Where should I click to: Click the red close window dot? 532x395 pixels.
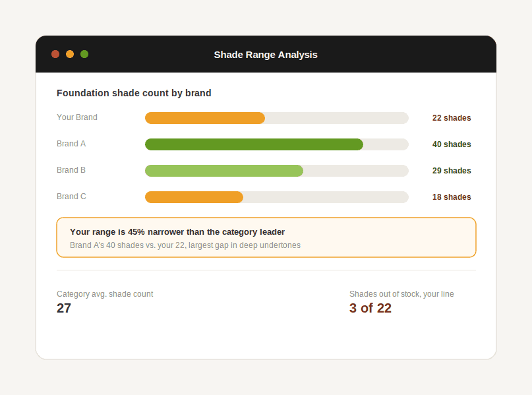(x=55, y=54)
